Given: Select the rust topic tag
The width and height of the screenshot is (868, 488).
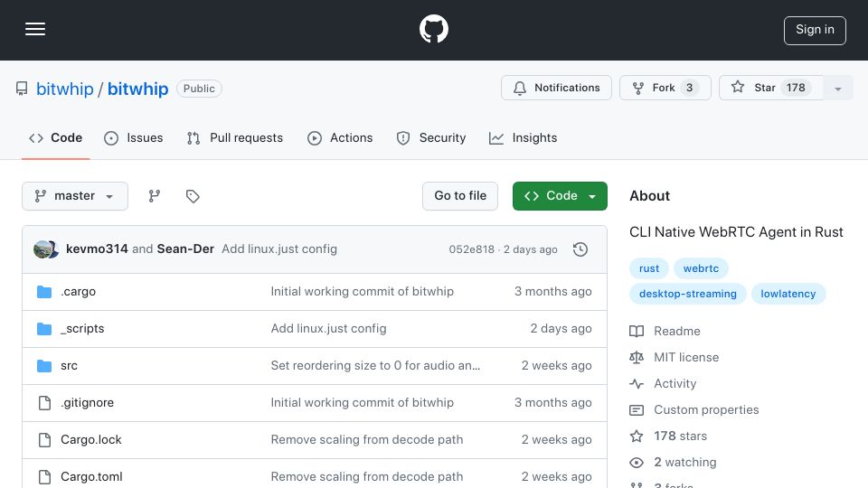Looking at the screenshot, I should (649, 268).
